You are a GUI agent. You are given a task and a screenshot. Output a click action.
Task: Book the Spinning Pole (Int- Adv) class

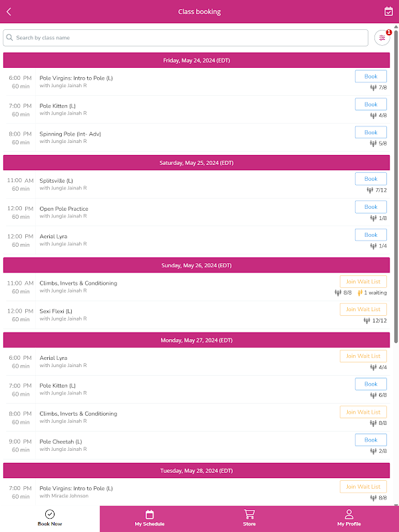click(x=370, y=132)
